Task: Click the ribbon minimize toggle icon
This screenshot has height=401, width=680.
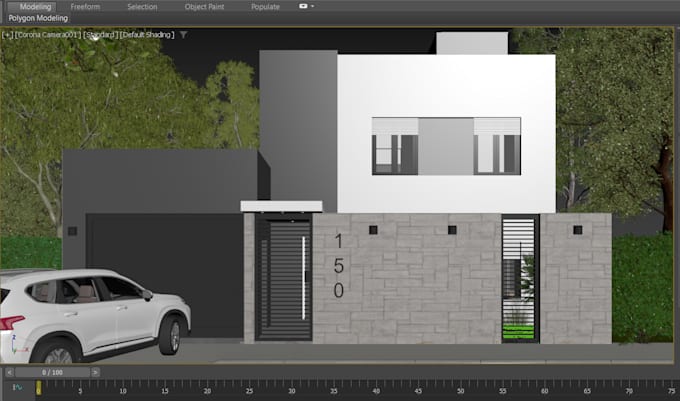Action: (303, 6)
